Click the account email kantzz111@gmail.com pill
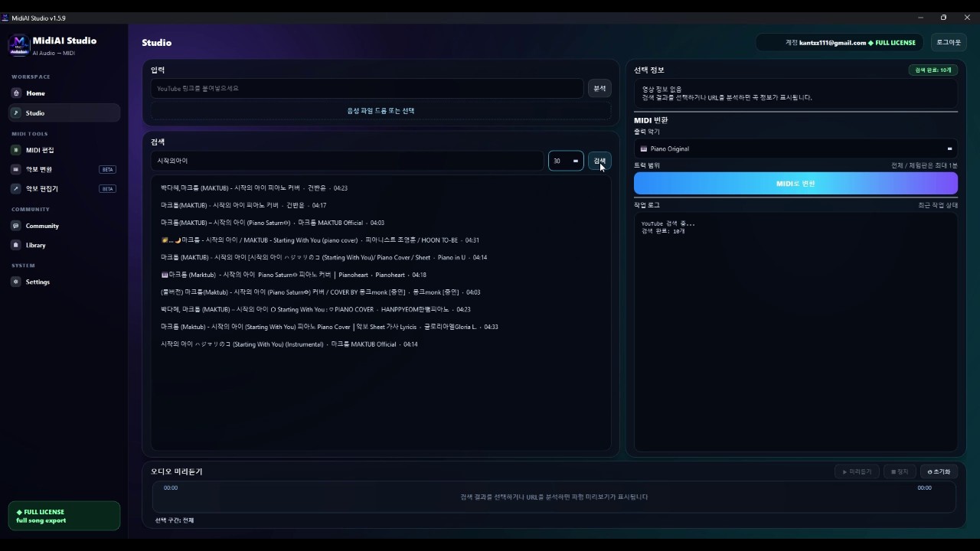The height and width of the screenshot is (551, 980). pyautogui.click(x=841, y=43)
